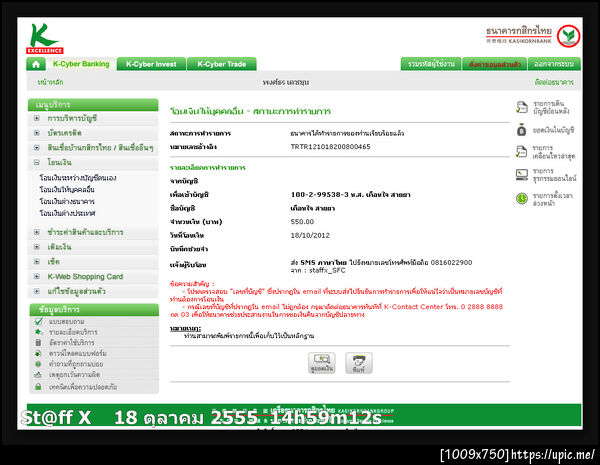The image size is (600, 465).
Task: Click the รายการเดินบัญชีย้อนหลัง document icon
Action: [x=522, y=108]
